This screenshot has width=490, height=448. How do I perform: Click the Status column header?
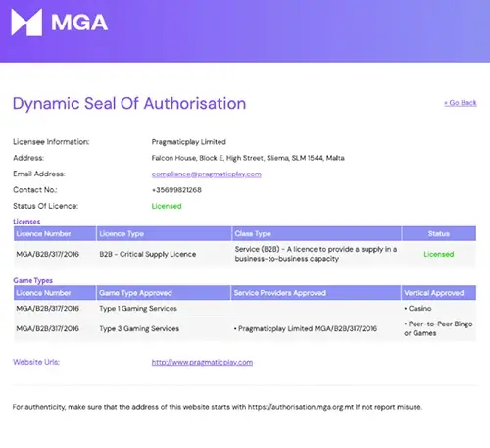click(x=439, y=234)
